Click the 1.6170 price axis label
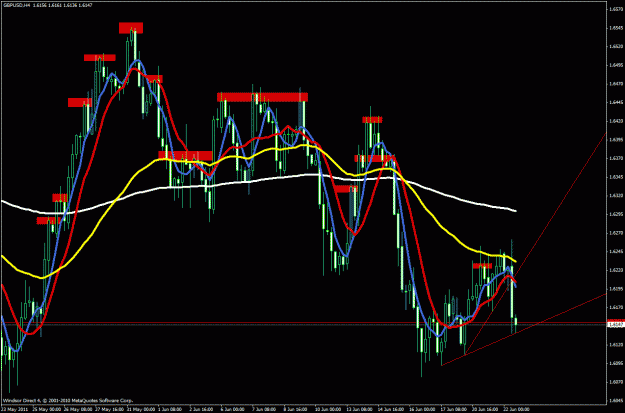 coord(615,307)
